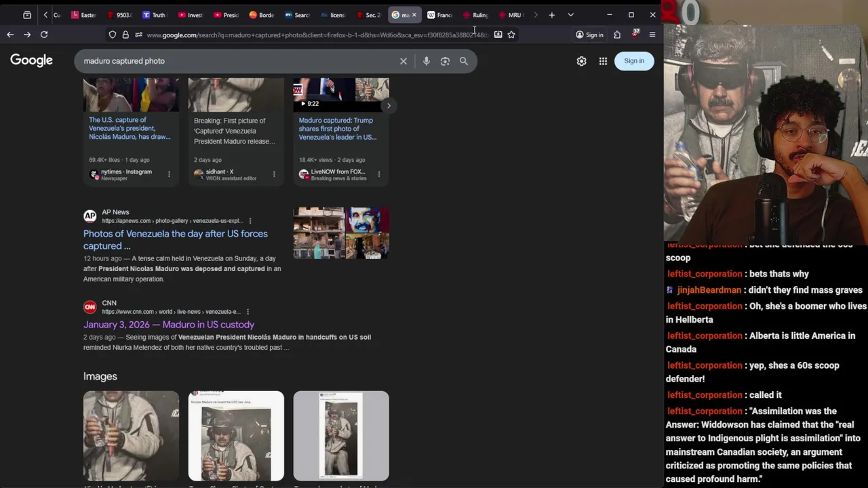Switch to the Easter tab
Viewport: 868px width, 488px height.
coord(83,15)
